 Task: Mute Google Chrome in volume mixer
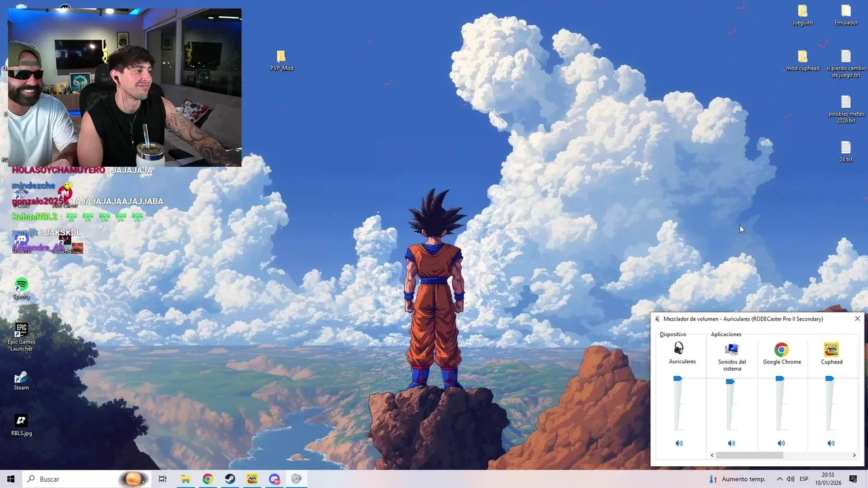tap(781, 443)
